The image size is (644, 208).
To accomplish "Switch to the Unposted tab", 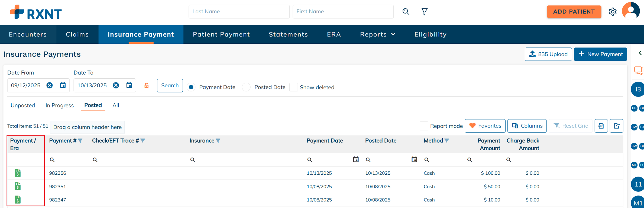I will pos(23,105).
